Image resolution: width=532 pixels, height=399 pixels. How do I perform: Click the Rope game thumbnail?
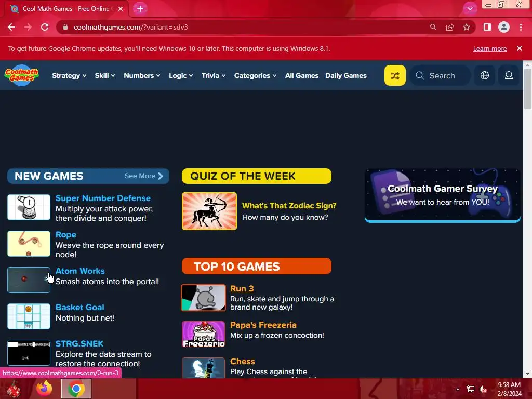pyautogui.click(x=29, y=244)
